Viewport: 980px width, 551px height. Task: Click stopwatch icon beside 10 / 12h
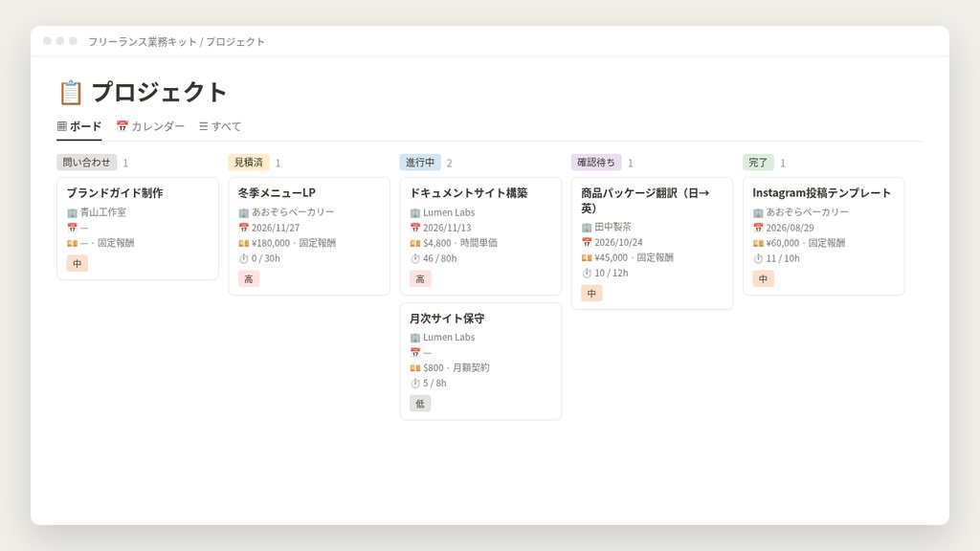pos(587,273)
